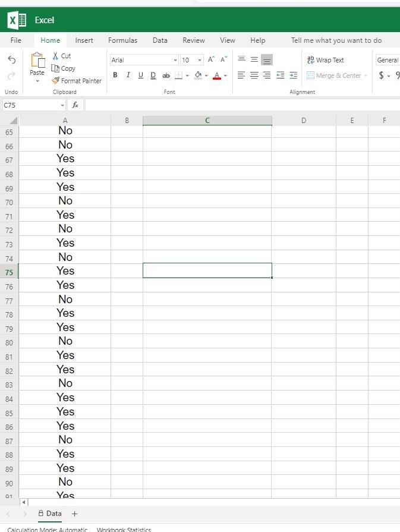Undo the last action
The width and height of the screenshot is (400, 532).
(x=11, y=60)
